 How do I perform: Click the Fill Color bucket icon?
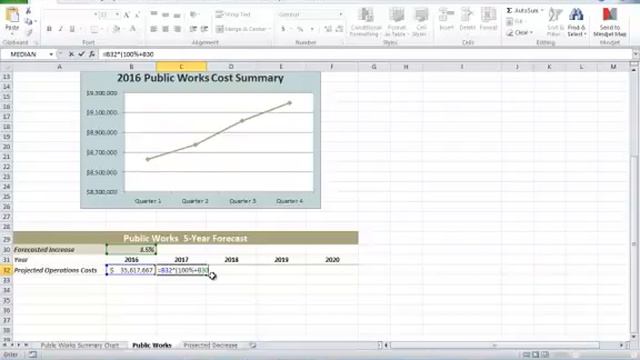tap(116, 29)
